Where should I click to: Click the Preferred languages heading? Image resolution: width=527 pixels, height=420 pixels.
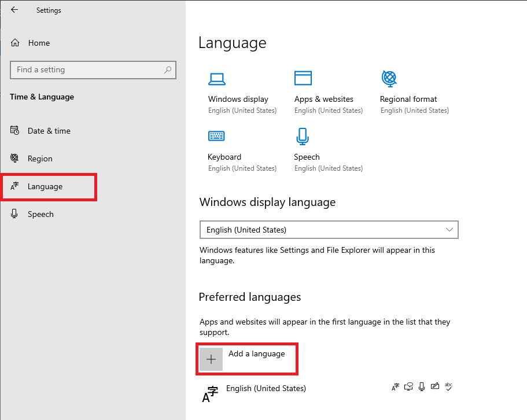click(250, 297)
